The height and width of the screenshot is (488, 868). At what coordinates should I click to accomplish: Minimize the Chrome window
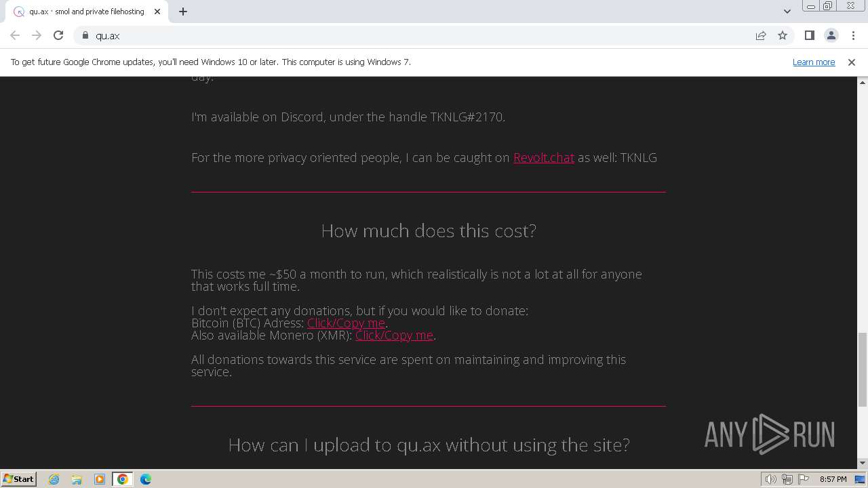coord(811,6)
